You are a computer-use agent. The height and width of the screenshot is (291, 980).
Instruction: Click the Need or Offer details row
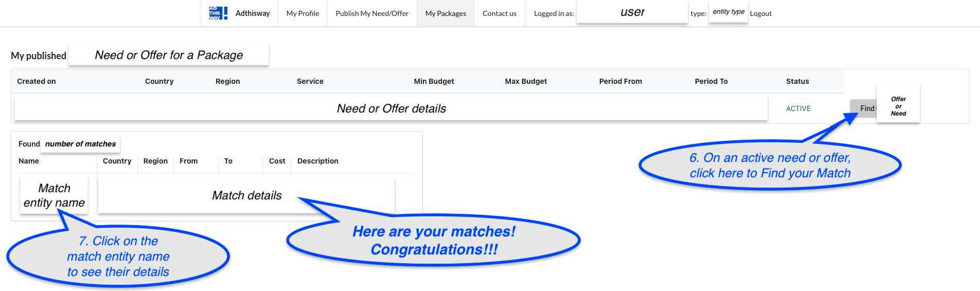(x=391, y=108)
